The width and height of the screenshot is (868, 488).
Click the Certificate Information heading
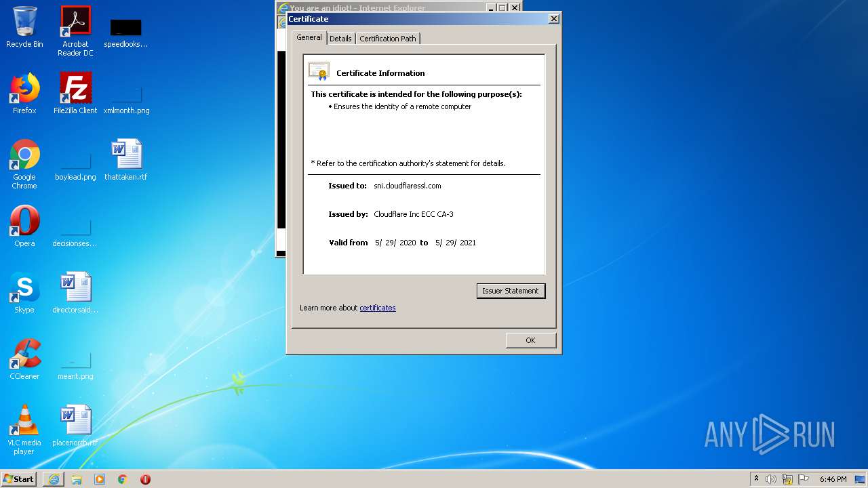point(380,73)
